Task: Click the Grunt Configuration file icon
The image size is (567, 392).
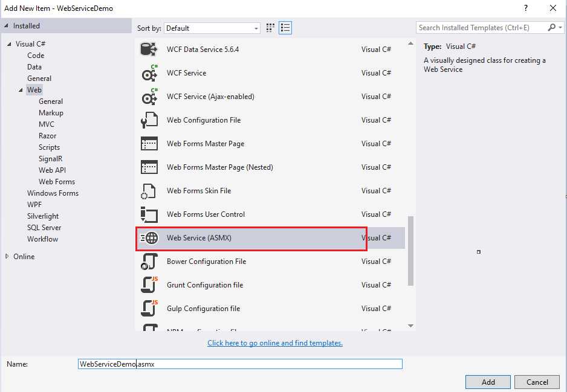Action: click(149, 284)
